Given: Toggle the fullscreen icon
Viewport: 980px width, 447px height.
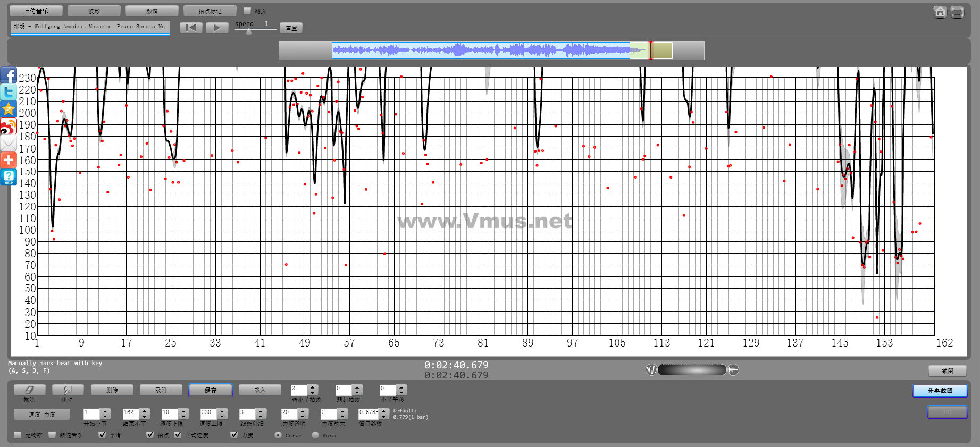Looking at the screenshot, I should (957, 12).
